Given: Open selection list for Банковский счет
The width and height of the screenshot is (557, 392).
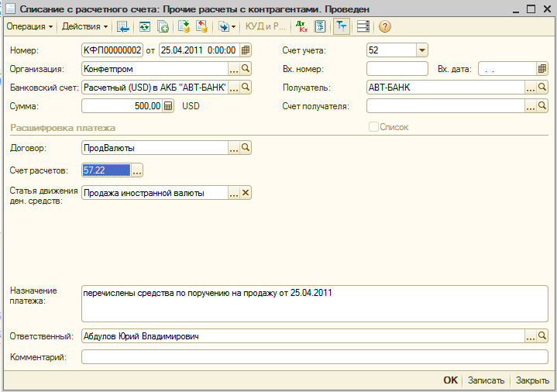Looking at the screenshot, I should (x=233, y=88).
